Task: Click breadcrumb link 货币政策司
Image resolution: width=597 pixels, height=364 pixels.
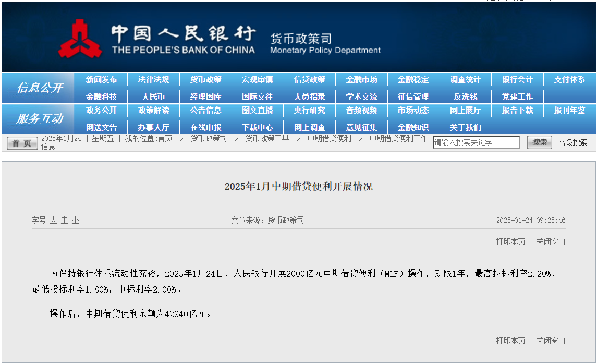Action: coord(209,139)
